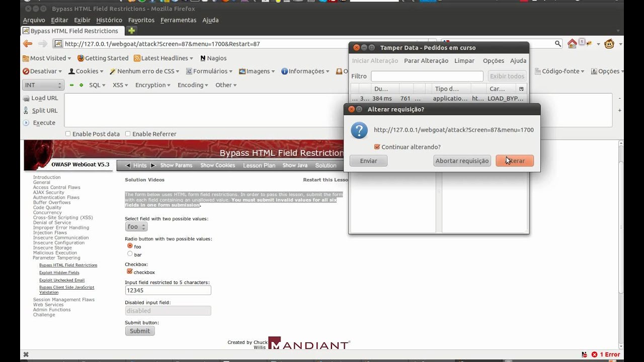The image size is (644, 362).
Task: Show the previous hint with left arrow
Action: tap(128, 165)
